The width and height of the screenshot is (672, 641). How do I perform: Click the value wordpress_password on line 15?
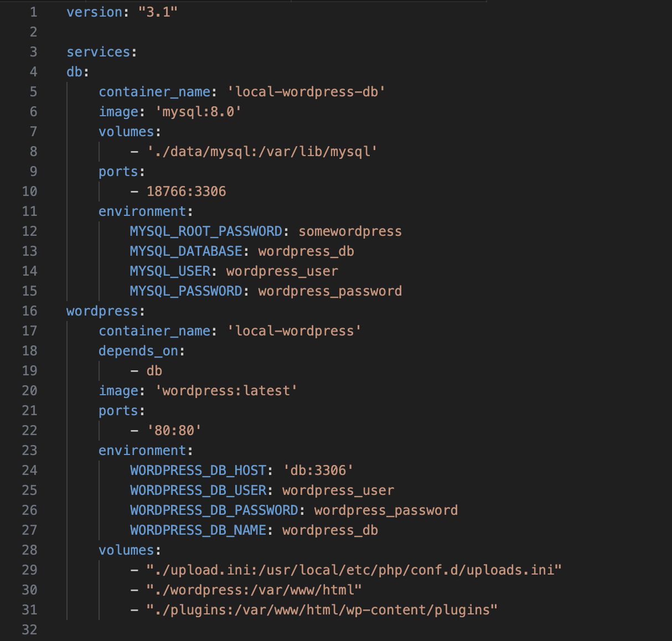pyautogui.click(x=330, y=291)
